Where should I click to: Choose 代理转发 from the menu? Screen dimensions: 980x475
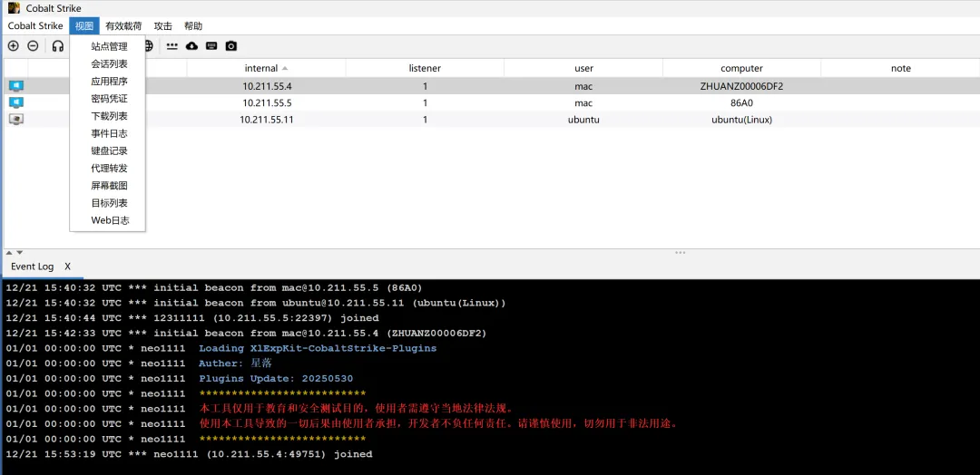pos(109,169)
